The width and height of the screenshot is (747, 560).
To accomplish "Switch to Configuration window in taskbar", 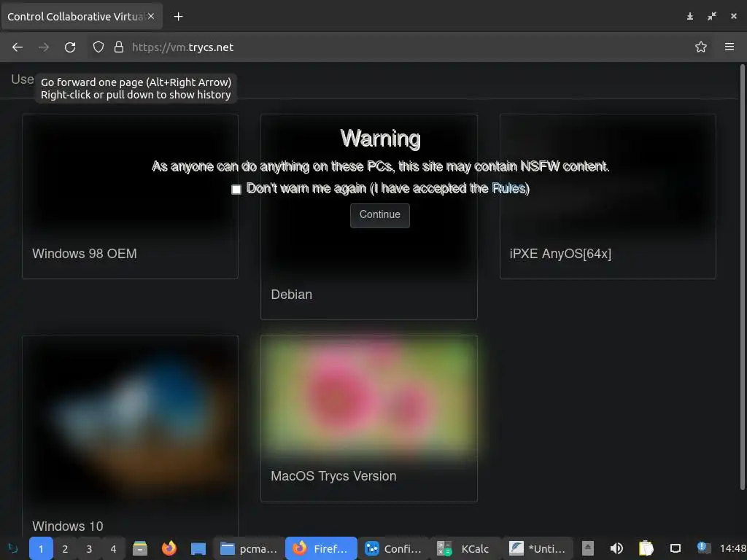I will click(x=393, y=548).
